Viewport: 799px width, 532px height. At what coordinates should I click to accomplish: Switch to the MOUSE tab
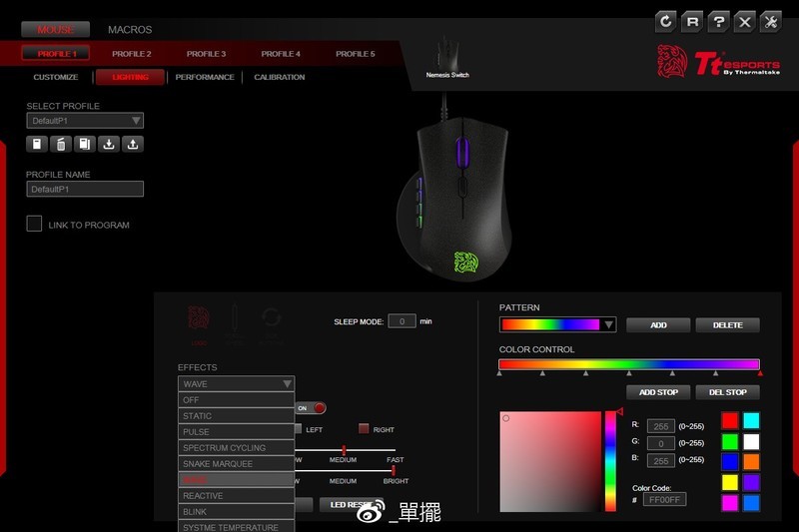tap(56, 30)
